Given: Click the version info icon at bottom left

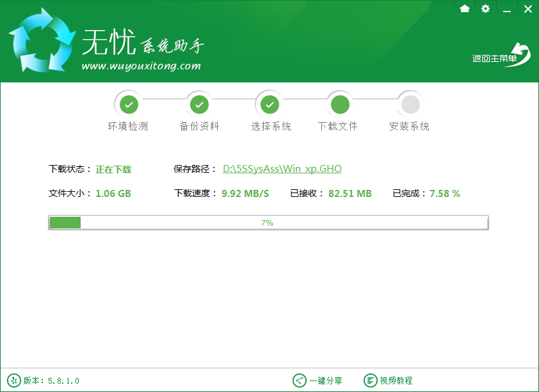Looking at the screenshot, I should (13, 380).
